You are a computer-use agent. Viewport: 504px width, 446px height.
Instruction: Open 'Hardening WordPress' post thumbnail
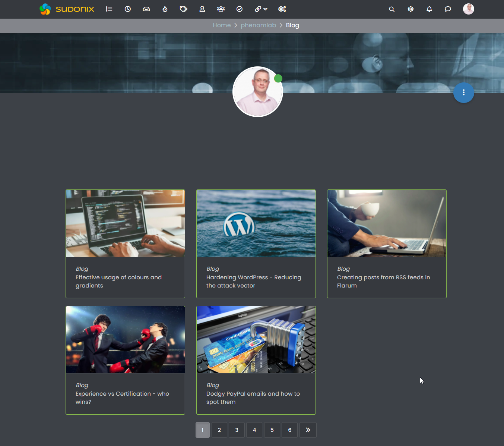[256, 223]
